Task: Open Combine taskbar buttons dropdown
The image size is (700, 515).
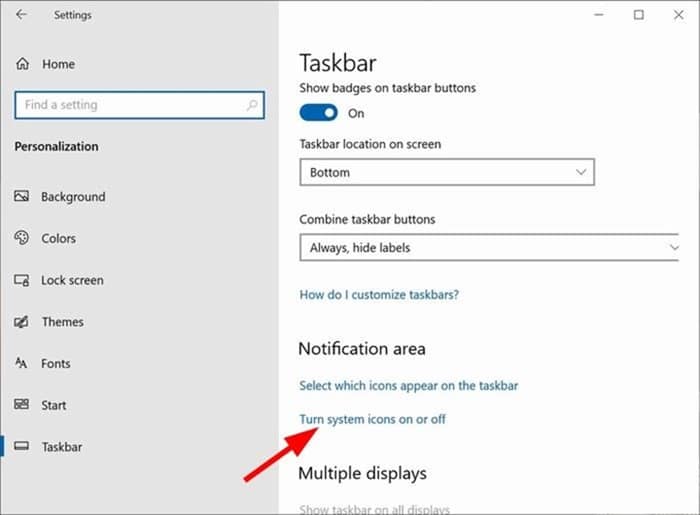Action: click(489, 247)
